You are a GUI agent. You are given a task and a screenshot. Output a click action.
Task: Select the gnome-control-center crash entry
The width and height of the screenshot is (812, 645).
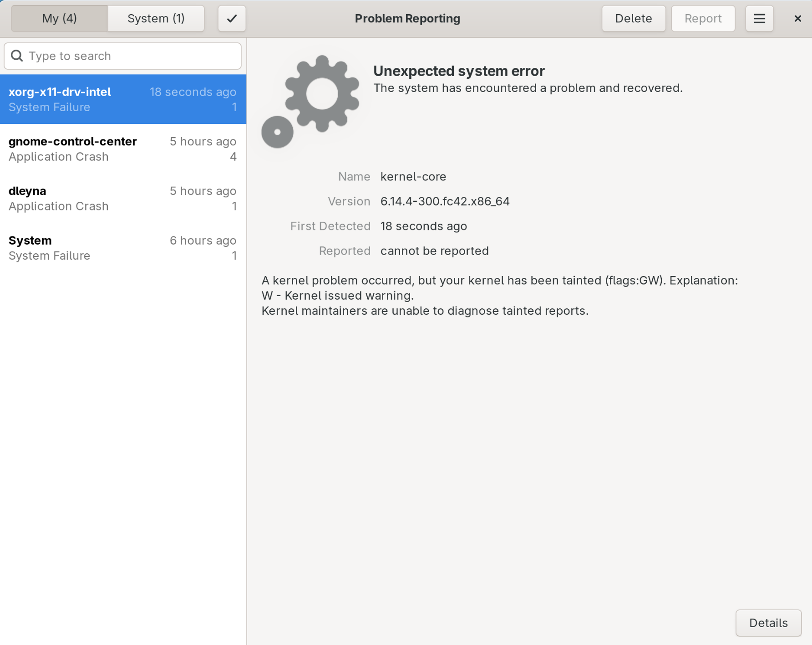pyautogui.click(x=123, y=149)
